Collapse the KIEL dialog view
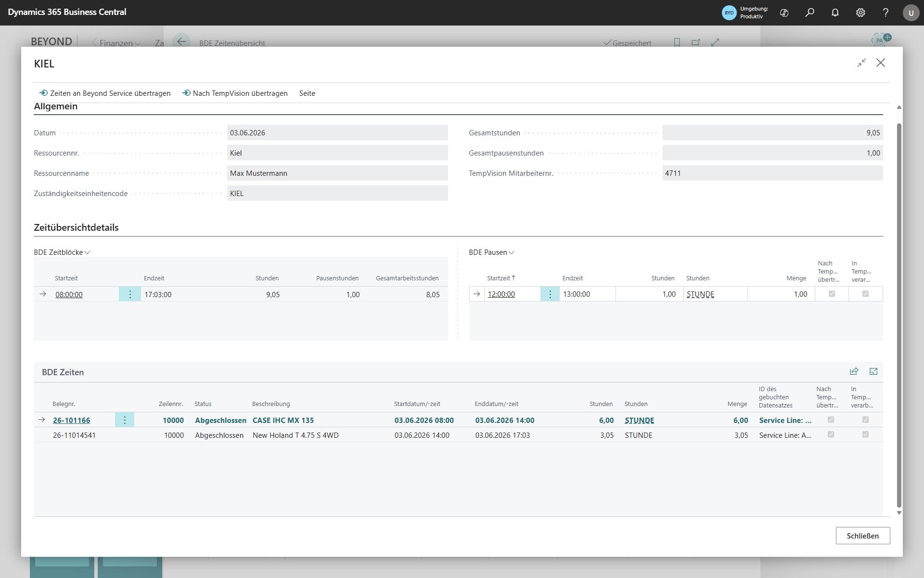This screenshot has height=578, width=924. click(861, 63)
